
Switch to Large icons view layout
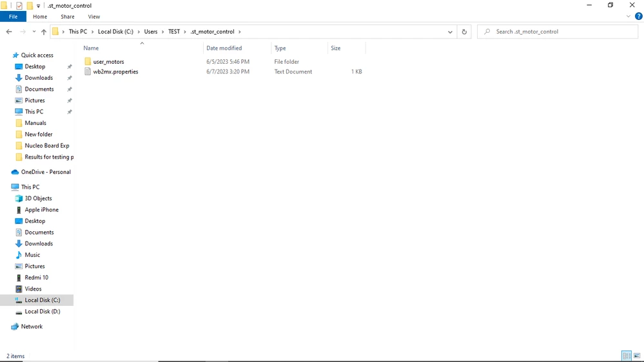(637, 356)
